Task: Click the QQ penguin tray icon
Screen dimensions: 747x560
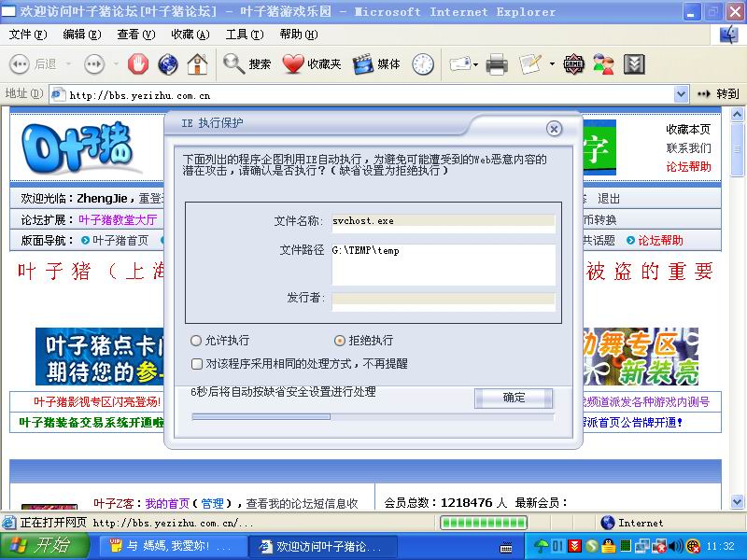Action: [608, 546]
